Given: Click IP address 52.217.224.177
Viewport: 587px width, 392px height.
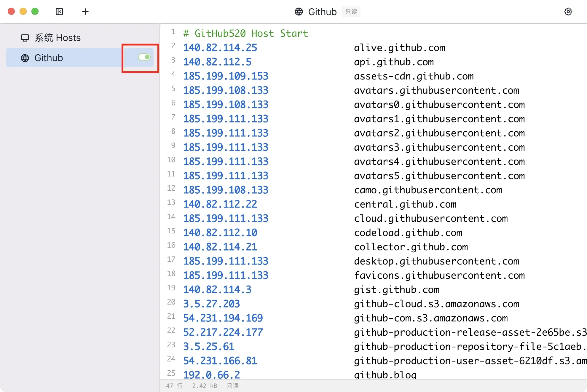Looking at the screenshot, I should 223,332.
